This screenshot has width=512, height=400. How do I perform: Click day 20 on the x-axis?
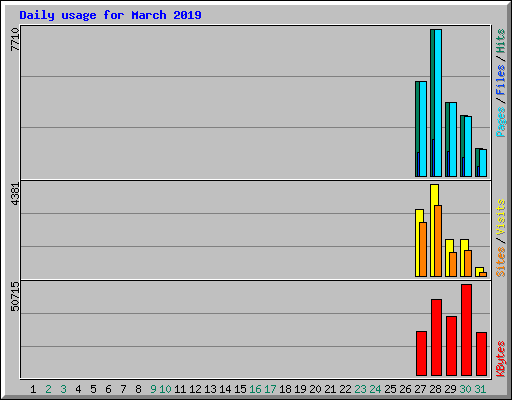[315, 389]
